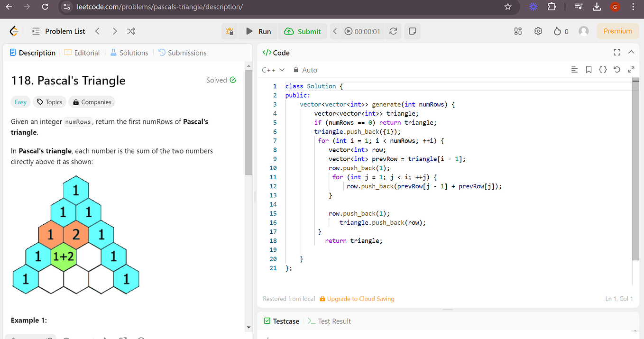Image resolution: width=644 pixels, height=339 pixels.
Task: Collapse the timer with the left chevron
Action: 335,31
